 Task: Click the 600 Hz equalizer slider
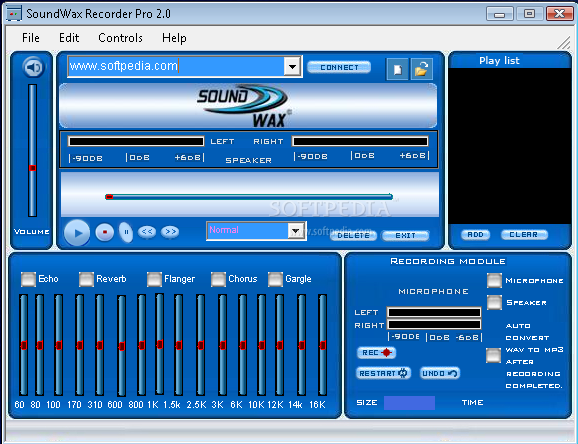pyautogui.click(x=122, y=346)
